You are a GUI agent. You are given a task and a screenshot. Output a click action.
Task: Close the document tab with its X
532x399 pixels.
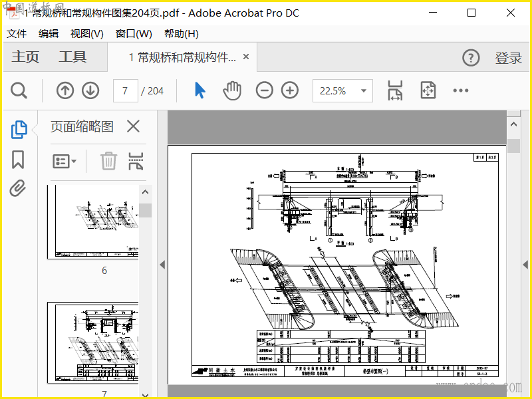click(246, 57)
